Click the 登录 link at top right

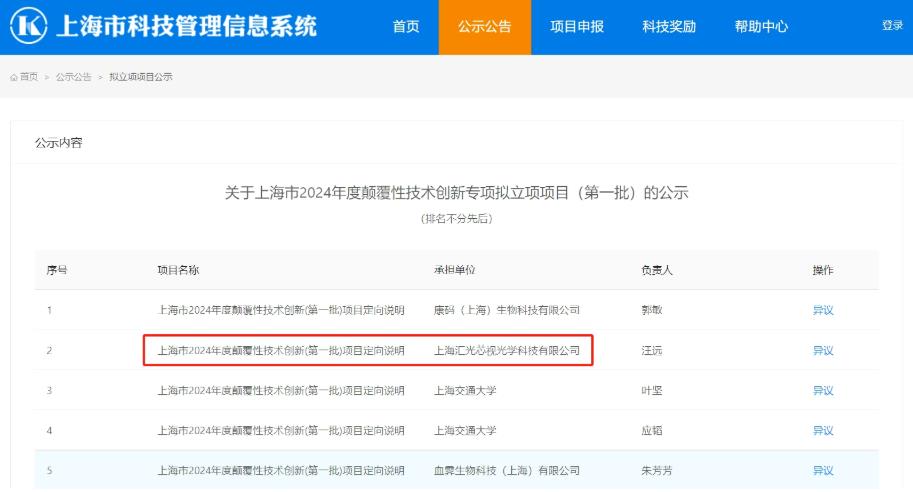(892, 25)
